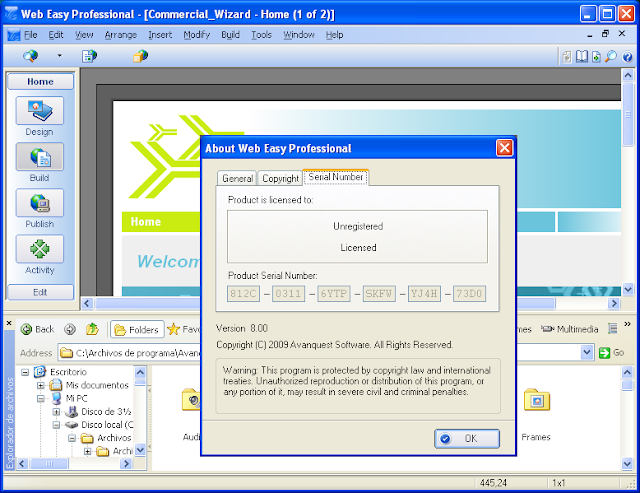Click OK in About dialog
Image resolution: width=640 pixels, height=493 pixels.
point(467,439)
